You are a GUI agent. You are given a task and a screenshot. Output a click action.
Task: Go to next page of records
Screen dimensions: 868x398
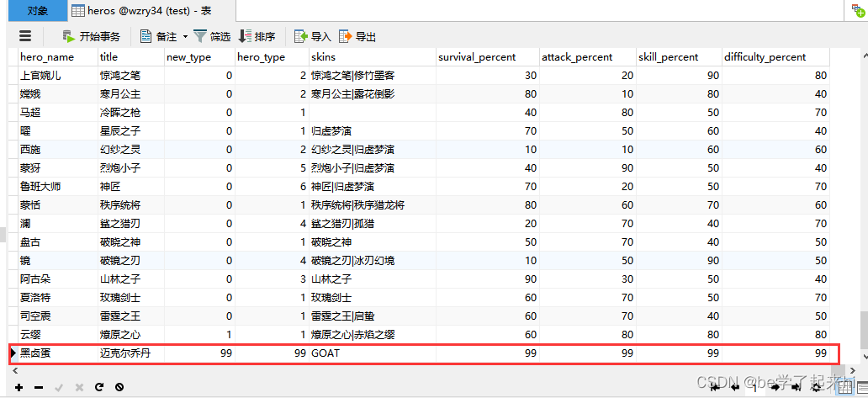(775, 388)
